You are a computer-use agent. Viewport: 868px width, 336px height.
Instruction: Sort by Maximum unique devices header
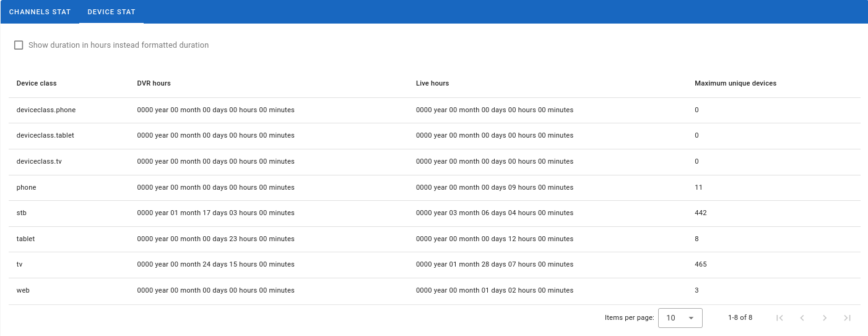click(735, 83)
